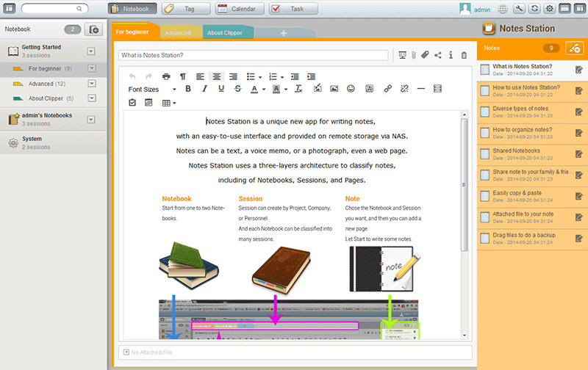Toggle underline formatting
The height and width of the screenshot is (370, 588).
tap(221, 89)
